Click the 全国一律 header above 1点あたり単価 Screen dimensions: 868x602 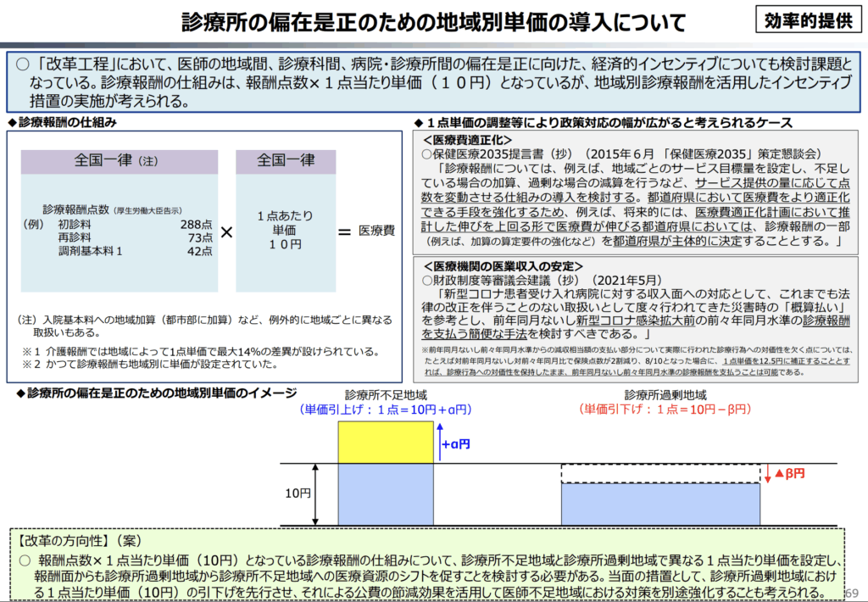coord(286,161)
